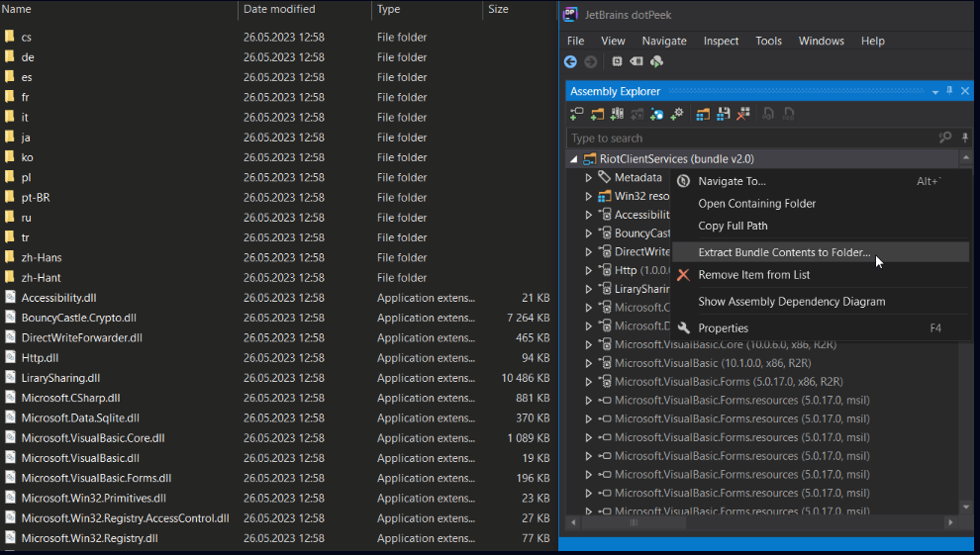
Task: Choose Extract Bundle Contents to Folder
Action: pos(821,252)
